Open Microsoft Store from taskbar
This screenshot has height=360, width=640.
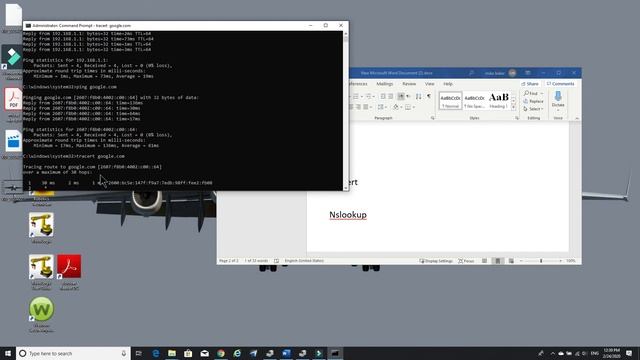tap(188, 353)
